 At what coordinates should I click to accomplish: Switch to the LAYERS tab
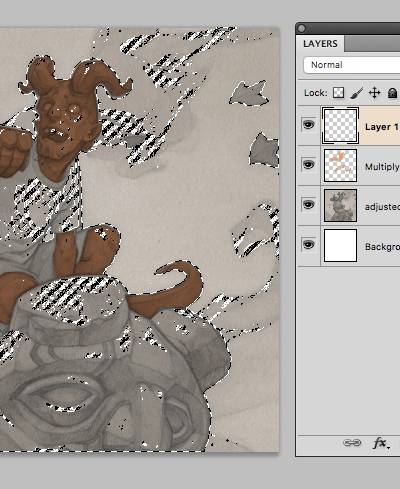[320, 44]
